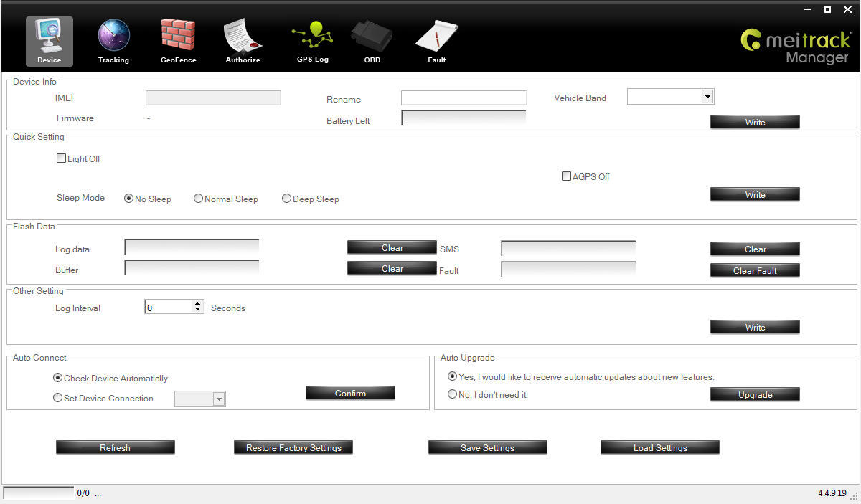Screen dimensions: 861x504
Task: Tick the AGPS Off checkbox
Action: (x=566, y=176)
